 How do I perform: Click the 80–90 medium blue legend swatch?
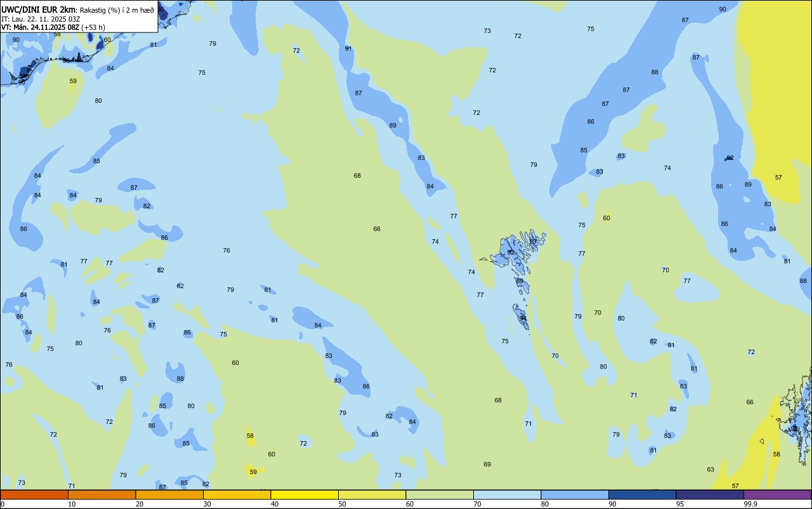[575, 494]
